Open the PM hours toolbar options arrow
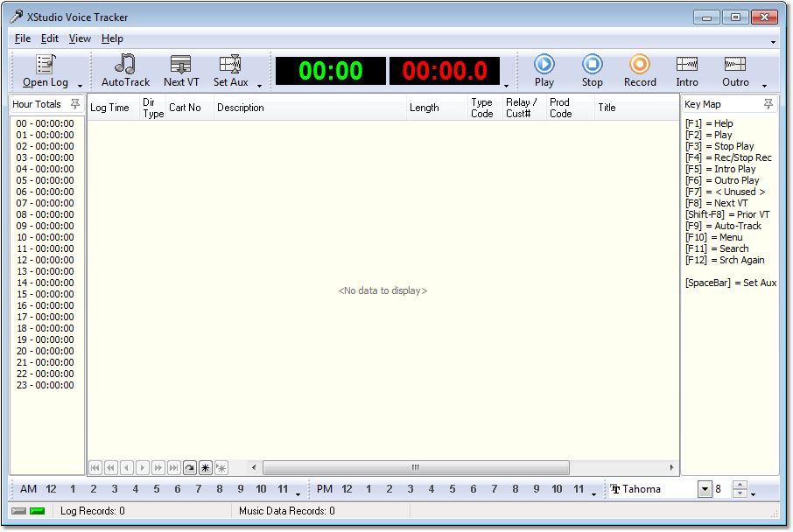Image resolution: width=793 pixels, height=532 pixels. (593, 494)
